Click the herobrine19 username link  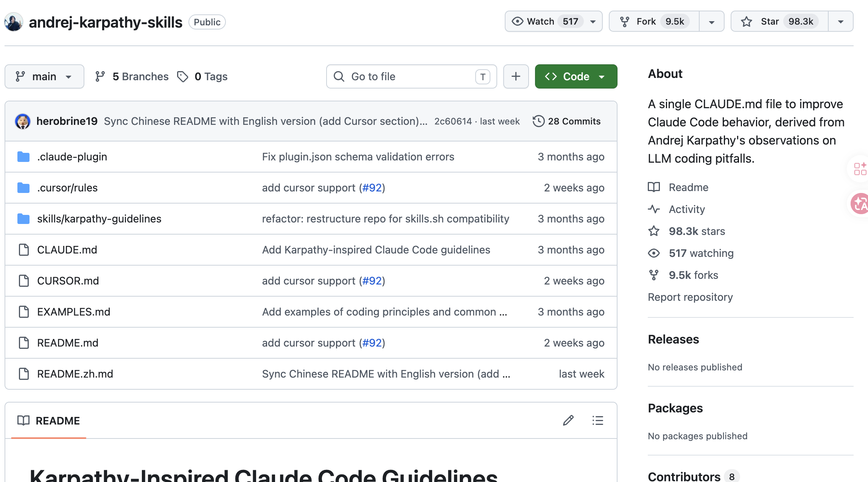67,121
